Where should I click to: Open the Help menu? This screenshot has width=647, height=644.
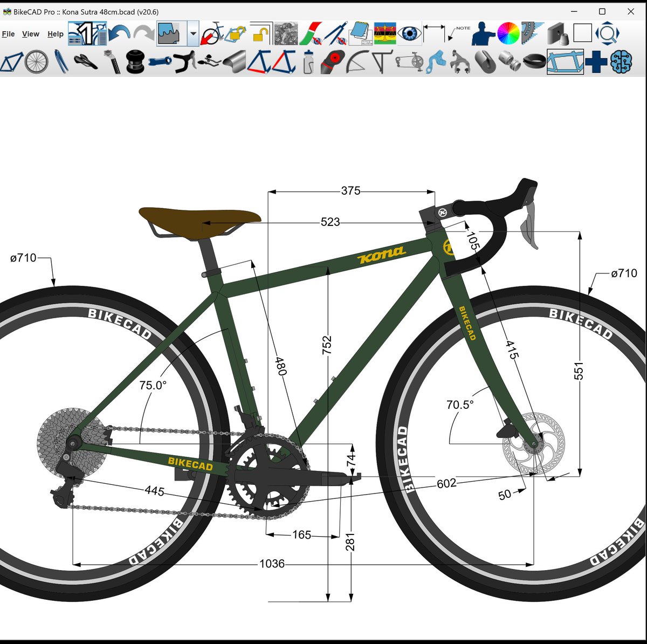click(x=56, y=34)
